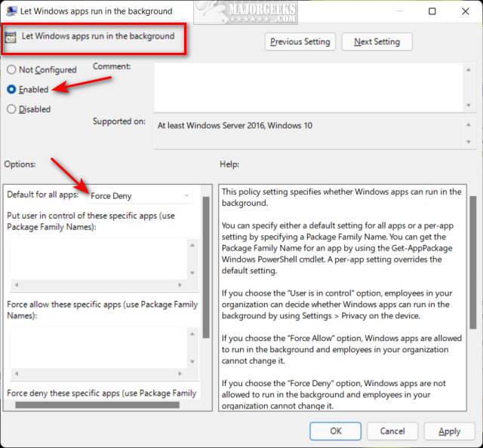Click the 'Options:' heading
This screenshot has height=448, width=483.
[20, 164]
